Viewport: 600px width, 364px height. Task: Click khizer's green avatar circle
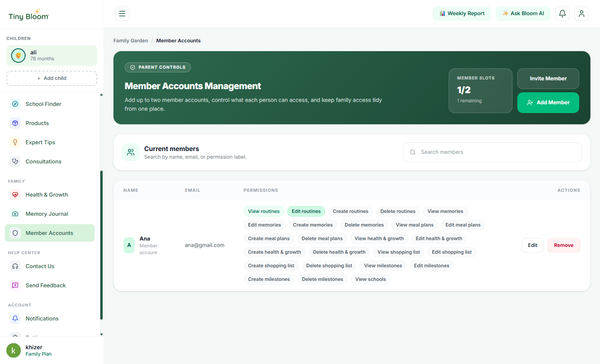[14, 350]
